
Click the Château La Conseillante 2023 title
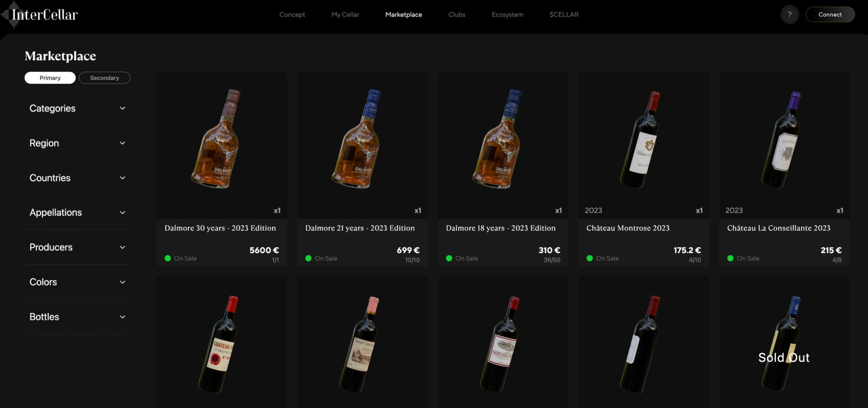[x=778, y=228]
